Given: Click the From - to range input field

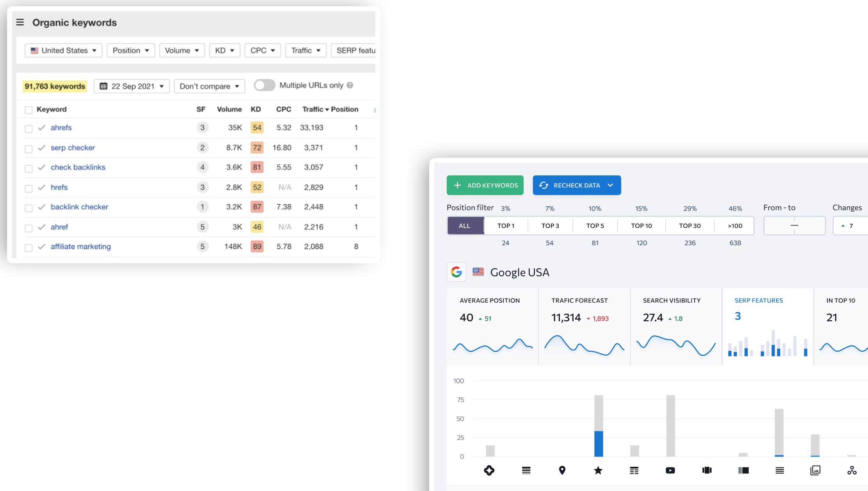Looking at the screenshot, I should (x=794, y=225).
